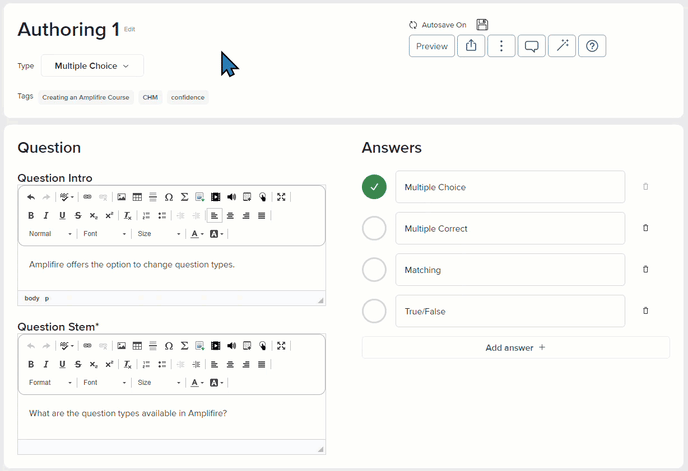Apply bold in Question Stem editor
This screenshot has width=688, height=471.
tap(31, 364)
